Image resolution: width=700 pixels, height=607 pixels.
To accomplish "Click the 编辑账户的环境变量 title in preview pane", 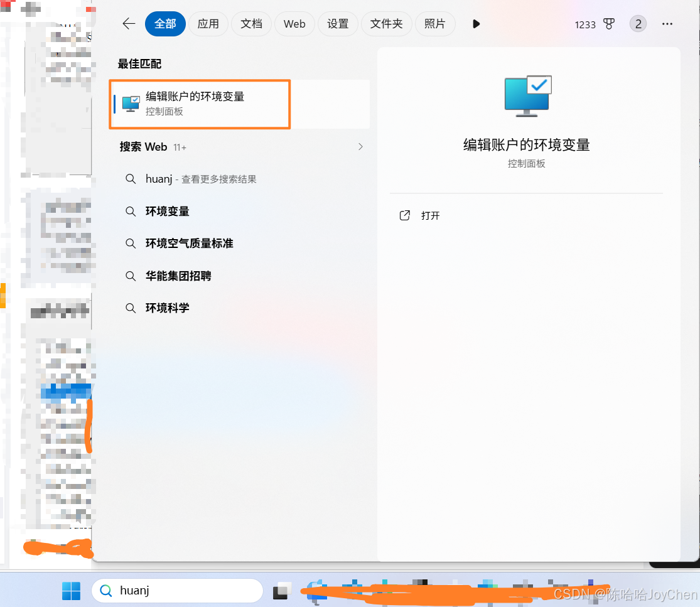I will (526, 144).
